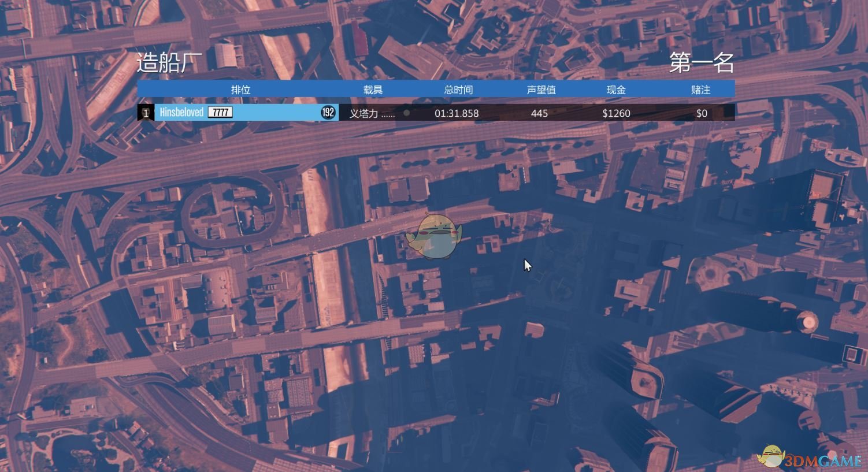Select the 载具 column header

[x=373, y=90]
